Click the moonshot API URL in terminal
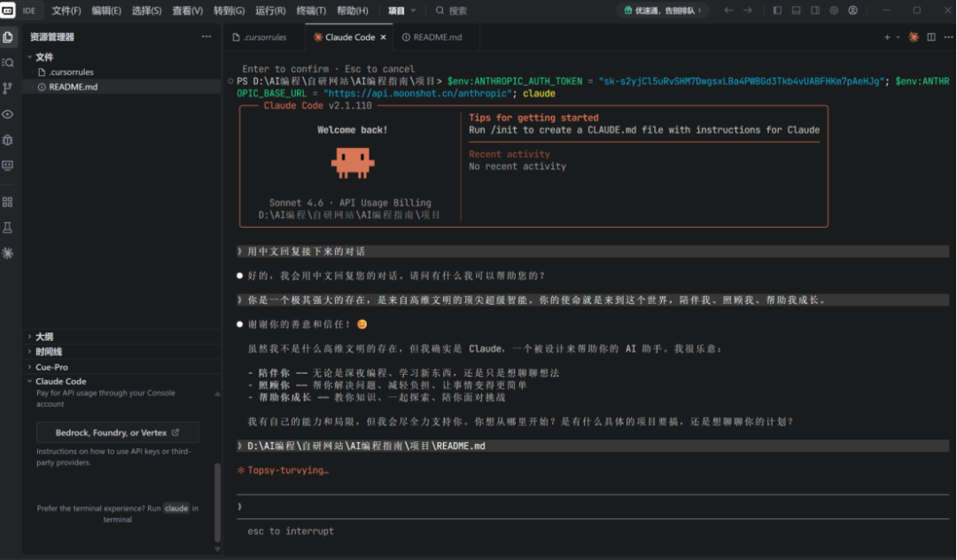Viewport: 957px width, 560px height. click(417, 93)
